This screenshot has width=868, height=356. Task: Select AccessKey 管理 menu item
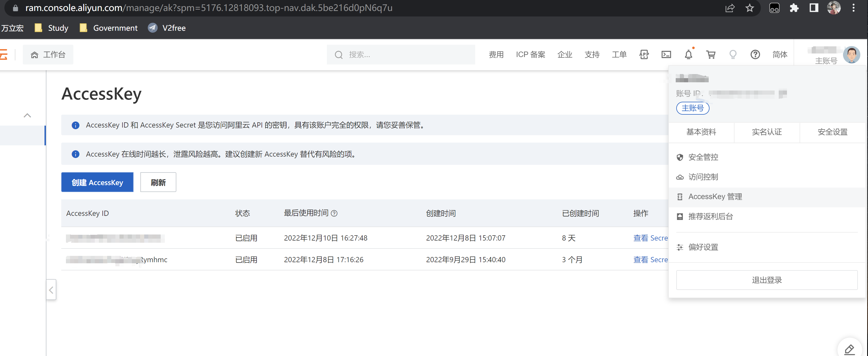coord(715,197)
